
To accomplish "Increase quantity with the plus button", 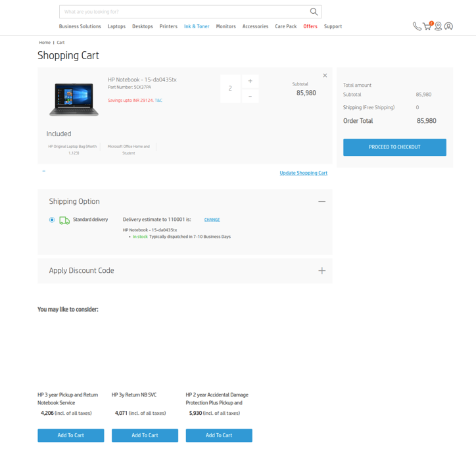I will [250, 81].
